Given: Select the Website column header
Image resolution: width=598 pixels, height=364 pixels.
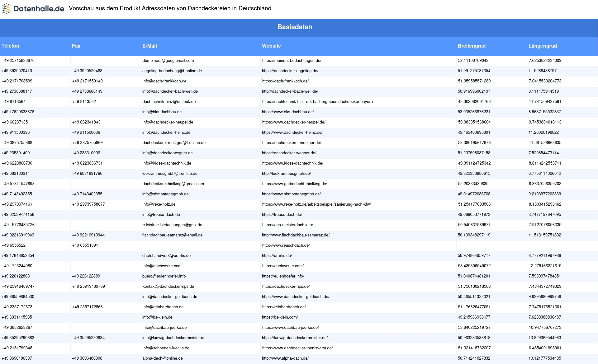Looking at the screenshot, I should tap(271, 46).
